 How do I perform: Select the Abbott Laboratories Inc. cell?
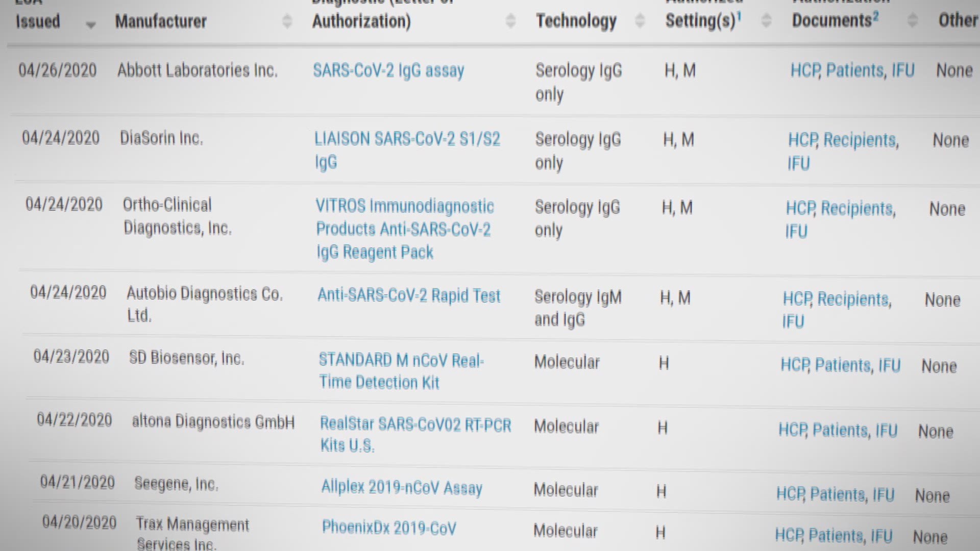[x=198, y=70]
